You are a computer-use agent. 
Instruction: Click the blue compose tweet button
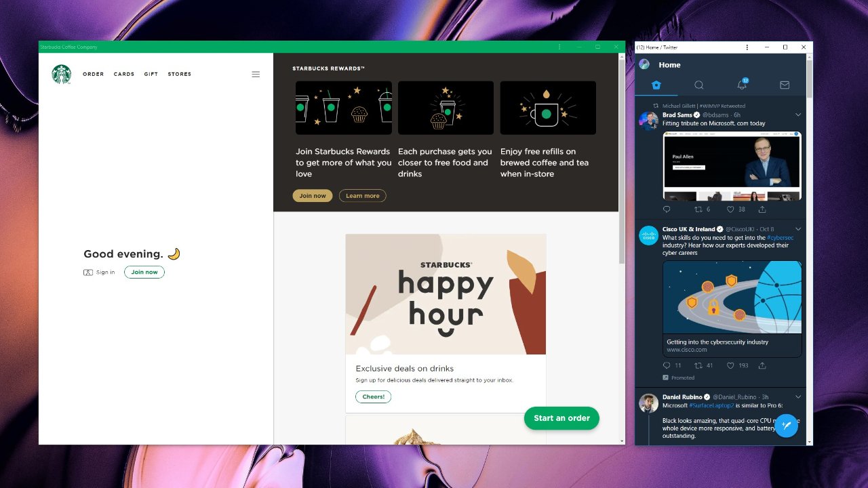tap(787, 426)
